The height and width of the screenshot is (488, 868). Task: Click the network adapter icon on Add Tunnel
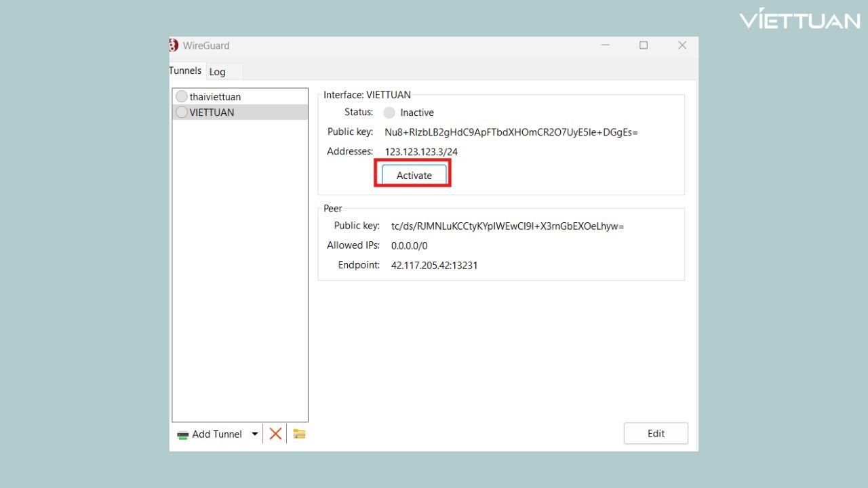(183, 434)
